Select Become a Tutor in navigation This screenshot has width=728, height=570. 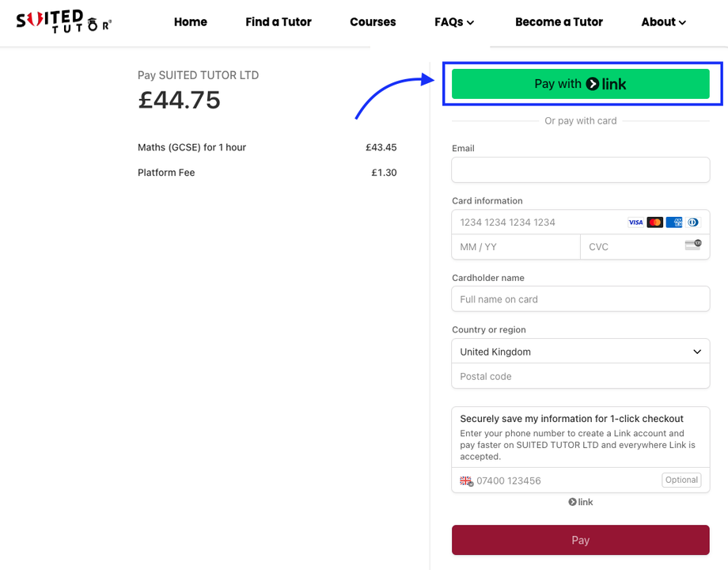559,22
